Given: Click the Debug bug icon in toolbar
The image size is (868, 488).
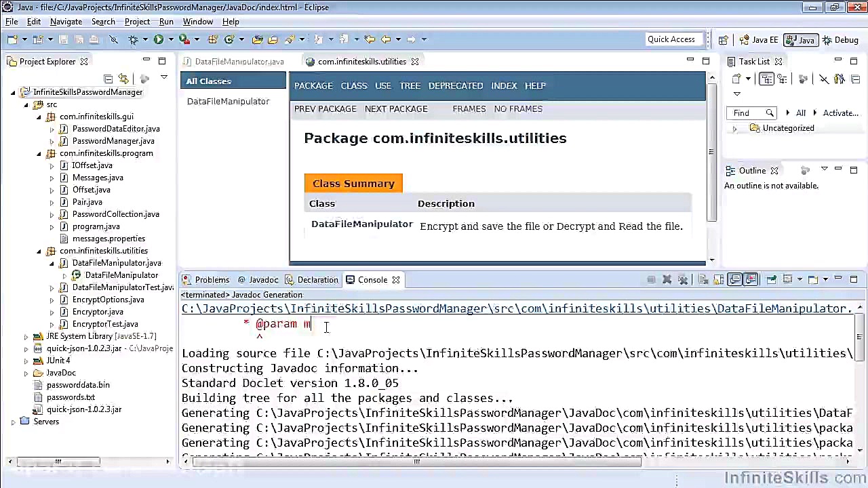Looking at the screenshot, I should click(133, 39).
